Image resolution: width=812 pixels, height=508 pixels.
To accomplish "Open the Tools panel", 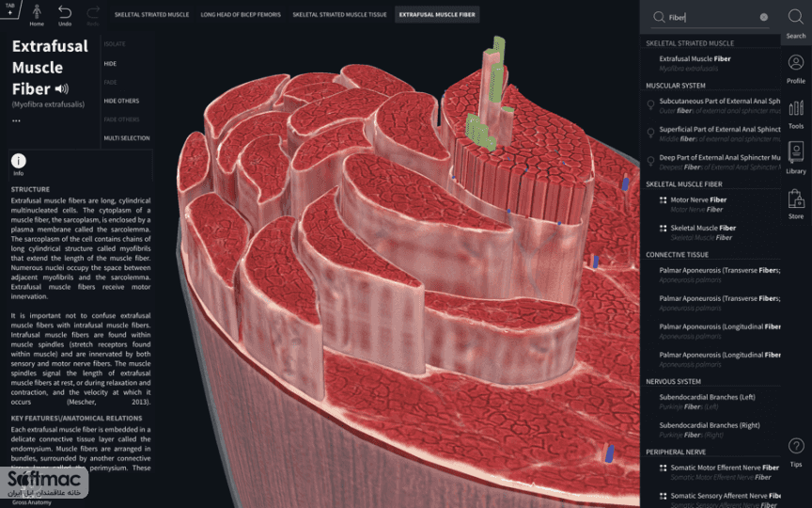I will (796, 114).
